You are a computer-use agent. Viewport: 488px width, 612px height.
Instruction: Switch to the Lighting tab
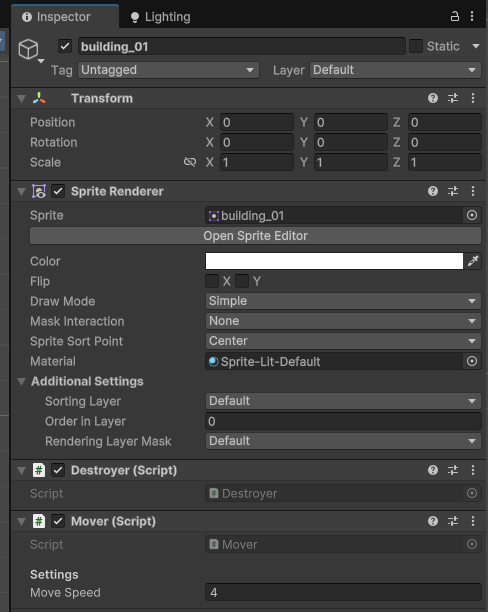[160, 17]
